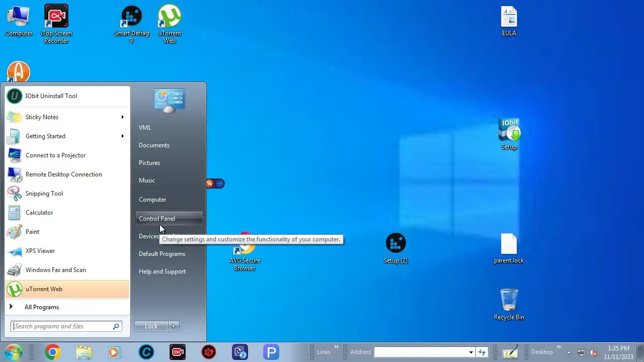The width and height of the screenshot is (644, 362).
Task: Expand Getting Started jump list arrow
Action: point(122,136)
